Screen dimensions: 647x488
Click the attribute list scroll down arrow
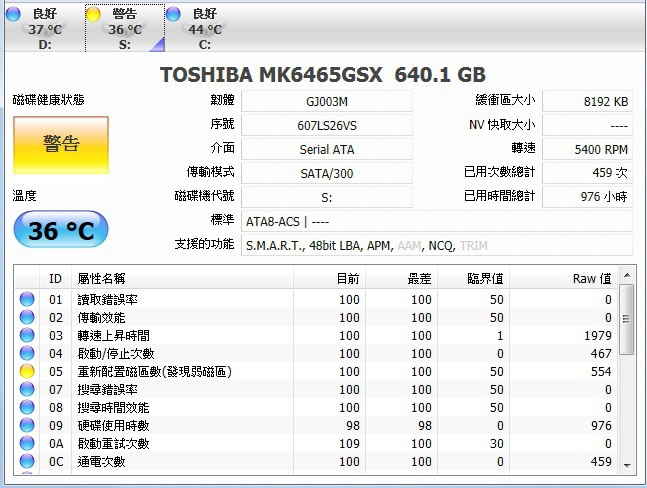pyautogui.click(x=627, y=465)
